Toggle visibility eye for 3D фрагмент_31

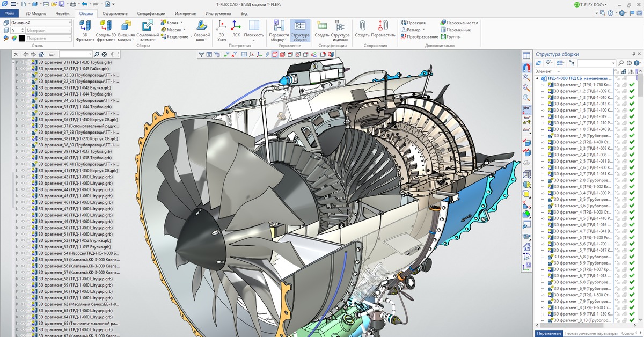(x=24, y=63)
